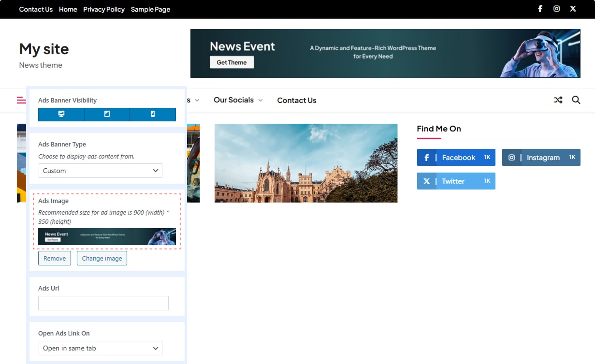Open Privacy Policy in top menu

pyautogui.click(x=104, y=9)
